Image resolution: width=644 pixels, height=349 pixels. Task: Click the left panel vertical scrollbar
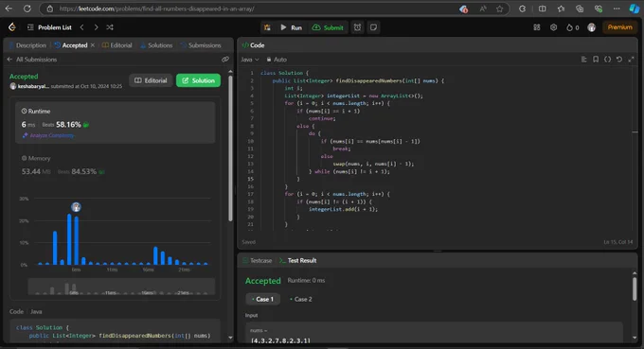[230, 148]
